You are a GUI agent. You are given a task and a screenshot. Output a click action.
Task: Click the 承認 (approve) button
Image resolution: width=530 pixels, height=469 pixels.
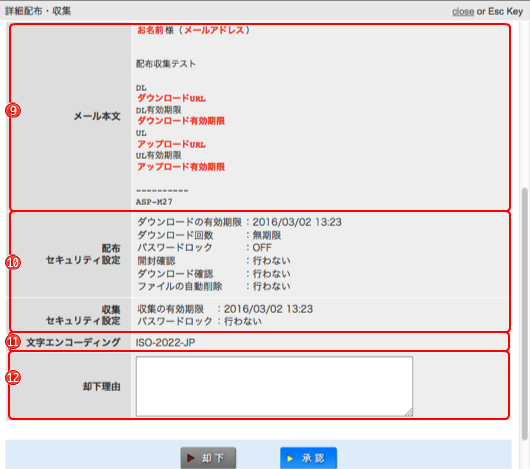[x=308, y=458]
